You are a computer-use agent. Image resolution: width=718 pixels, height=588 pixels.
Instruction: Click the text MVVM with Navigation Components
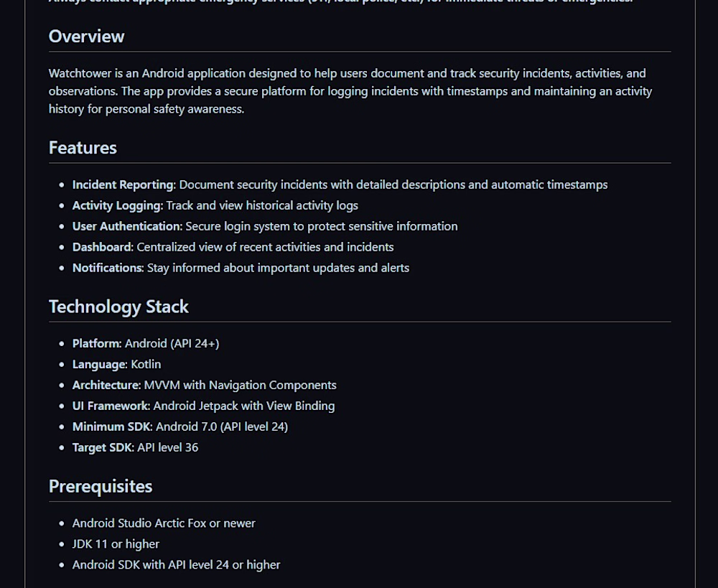241,385
